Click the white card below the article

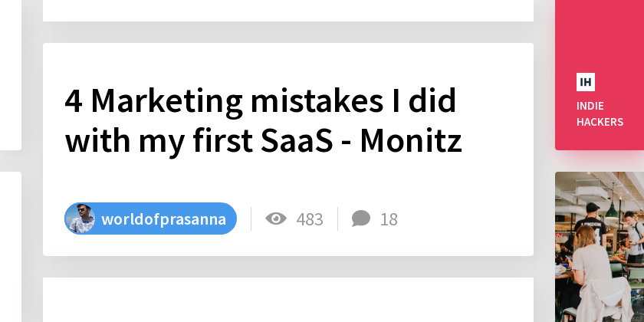pos(288,300)
